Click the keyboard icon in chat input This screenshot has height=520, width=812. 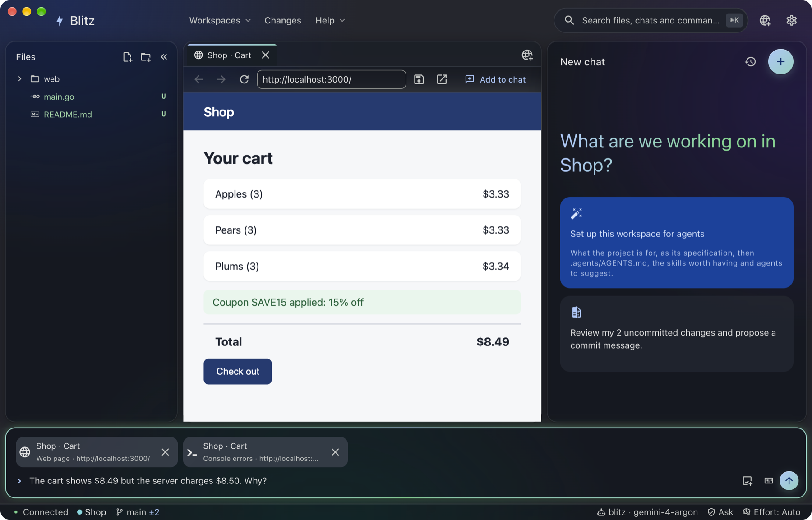[769, 481]
